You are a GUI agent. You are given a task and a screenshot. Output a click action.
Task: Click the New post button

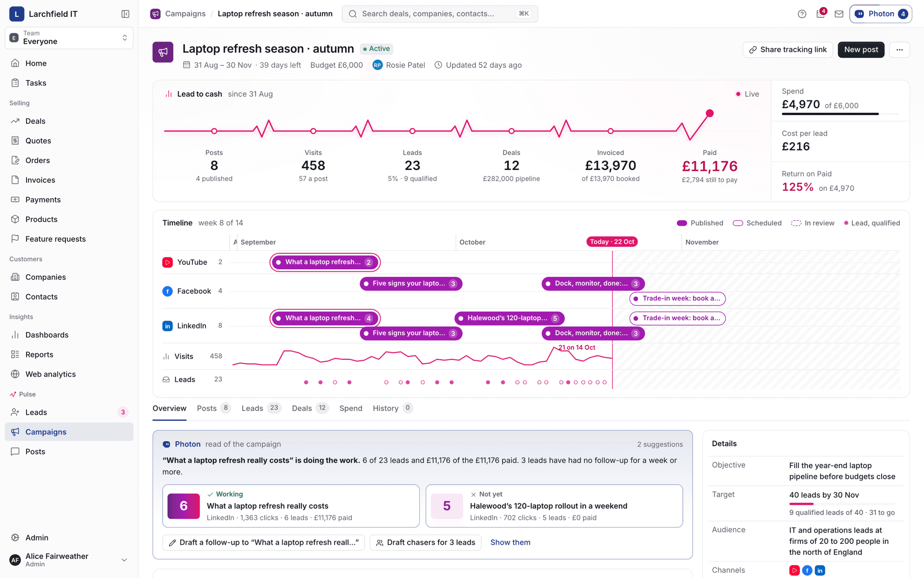[x=861, y=50]
